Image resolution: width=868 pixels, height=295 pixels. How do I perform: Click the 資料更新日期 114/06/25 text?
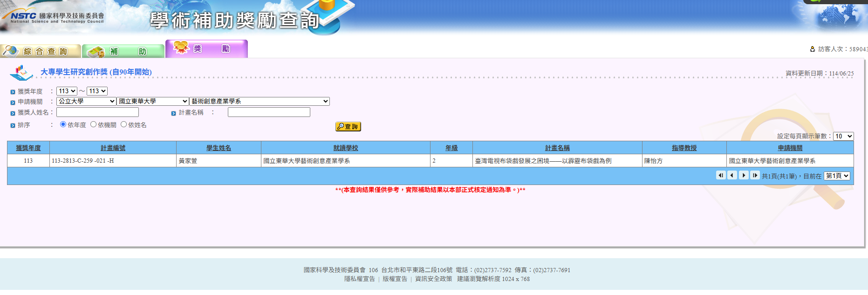[820, 73]
